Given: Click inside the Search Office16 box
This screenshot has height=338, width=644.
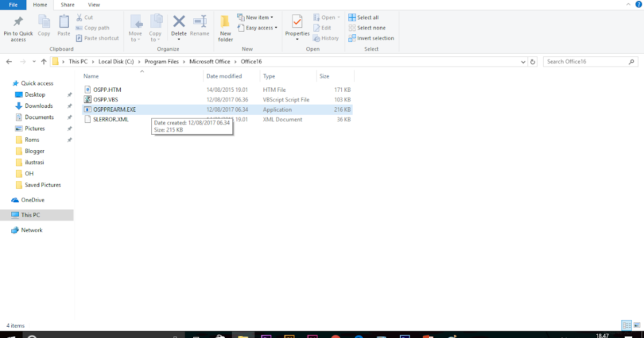Looking at the screenshot, I should tap(585, 61).
